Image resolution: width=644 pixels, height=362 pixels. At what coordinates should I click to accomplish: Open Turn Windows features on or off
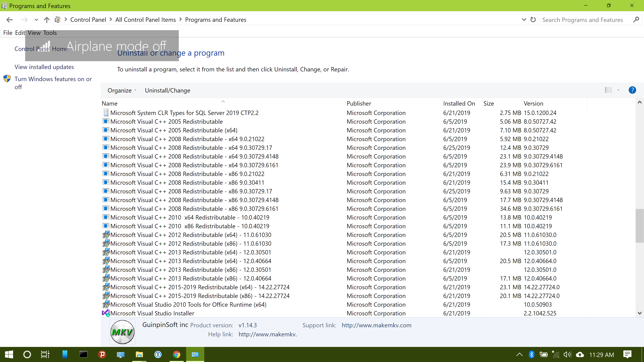click(53, 83)
